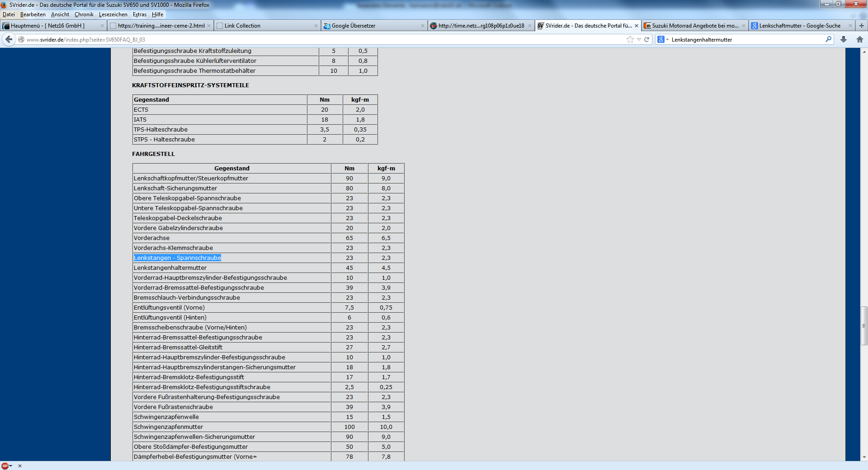
Task: Click the search box containing Lenkstangenhaltermutter
Action: 746,39
